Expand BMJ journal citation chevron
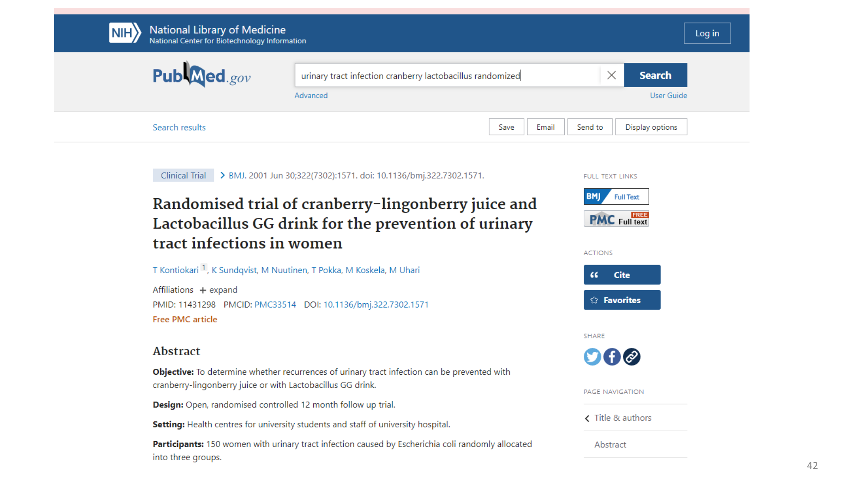Viewport: 868px width, 488px height. pos(223,175)
